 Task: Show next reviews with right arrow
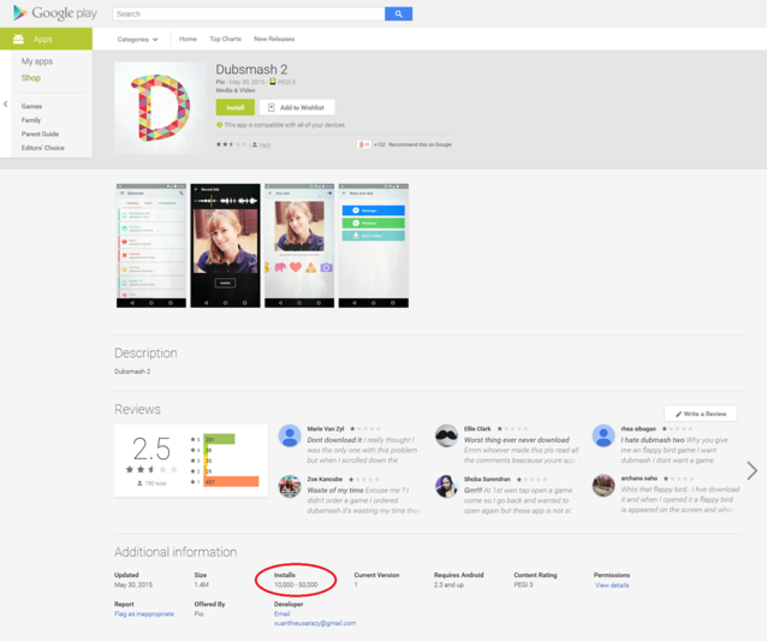tap(752, 471)
